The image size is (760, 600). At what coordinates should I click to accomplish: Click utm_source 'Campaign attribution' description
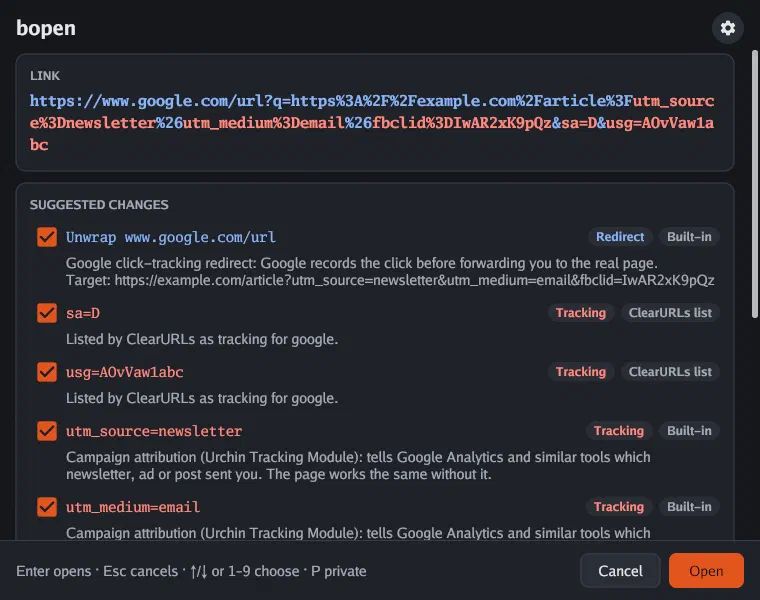(358, 465)
